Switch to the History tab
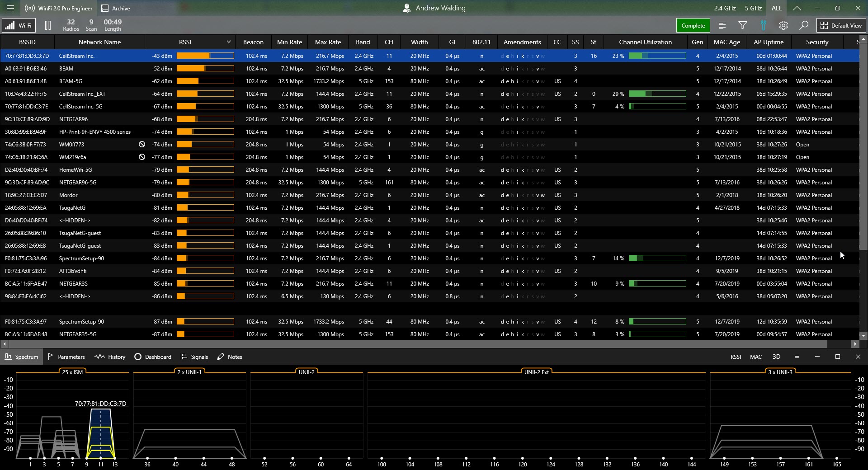868x470 pixels. click(110, 357)
